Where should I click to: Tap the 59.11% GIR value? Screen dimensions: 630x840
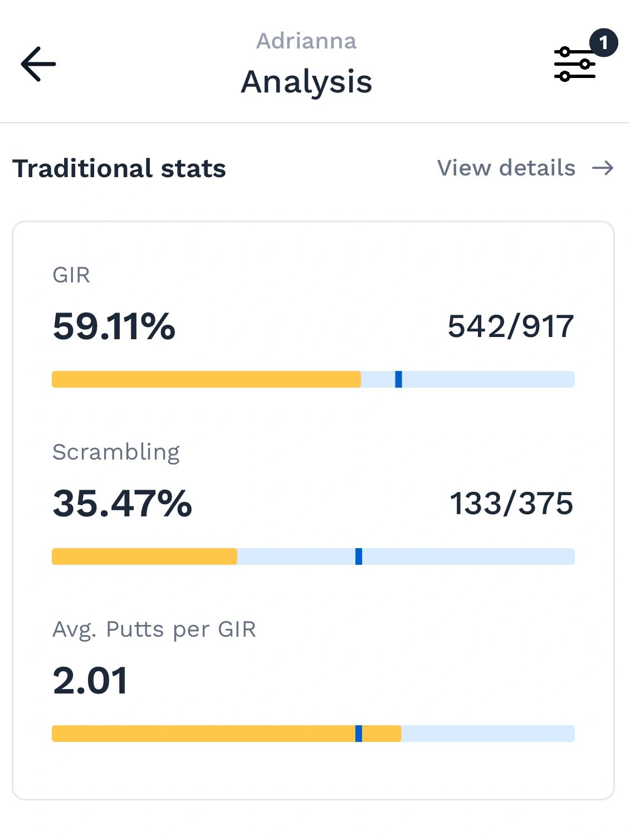[x=114, y=326]
